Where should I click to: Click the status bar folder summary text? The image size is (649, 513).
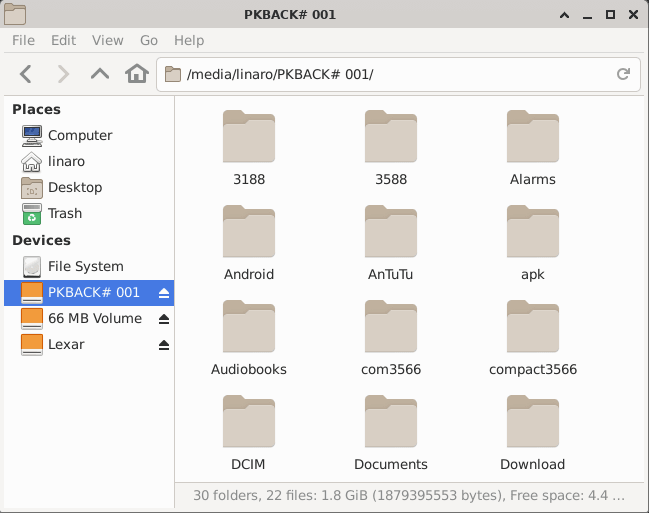click(409, 496)
